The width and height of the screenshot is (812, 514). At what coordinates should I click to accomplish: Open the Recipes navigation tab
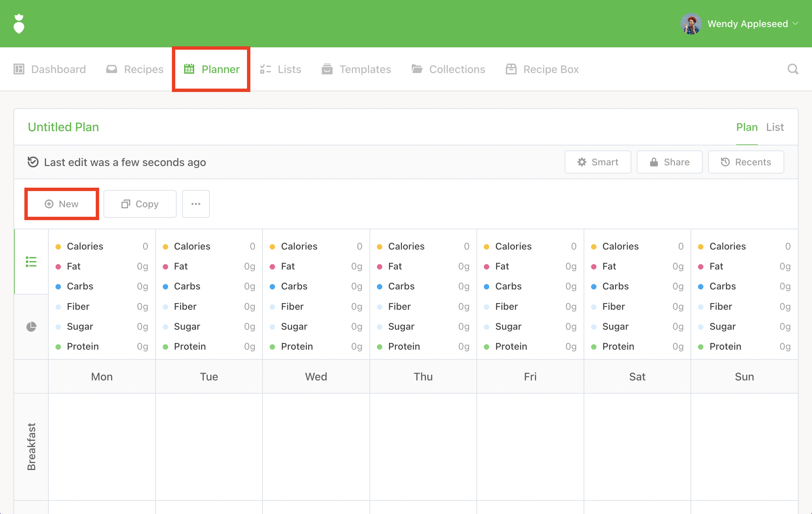point(135,69)
